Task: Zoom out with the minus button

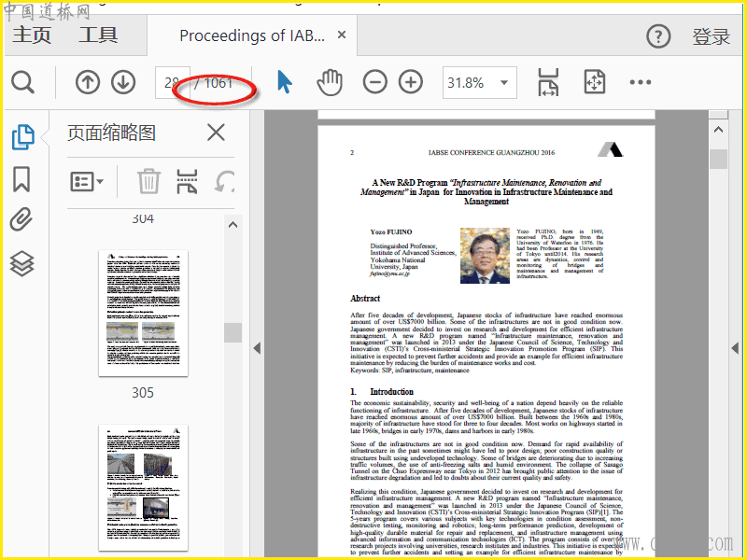Action: [x=375, y=82]
